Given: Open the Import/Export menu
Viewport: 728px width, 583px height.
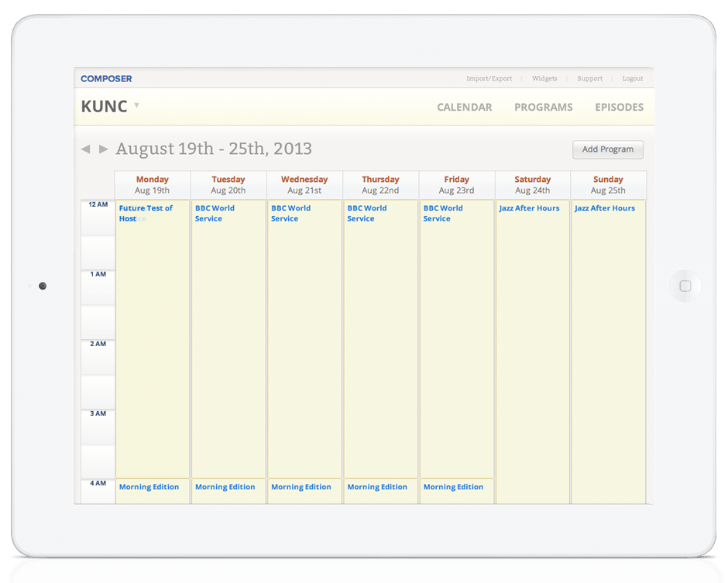Looking at the screenshot, I should pos(489,78).
